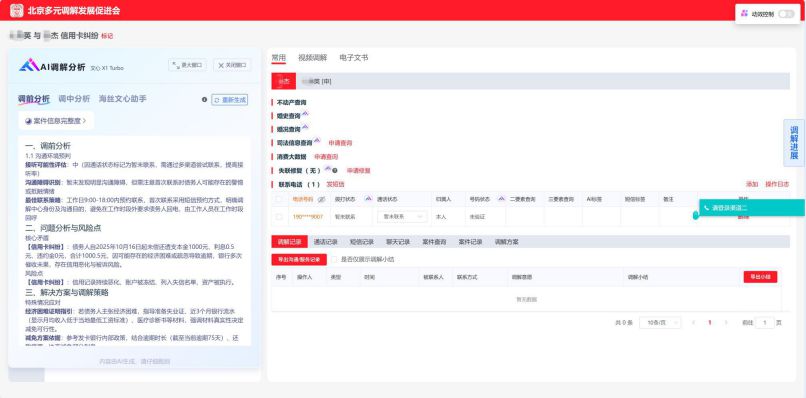806x398 pixels.
Task: Select the party tab ending in 英 [申]
Action: [317, 81]
